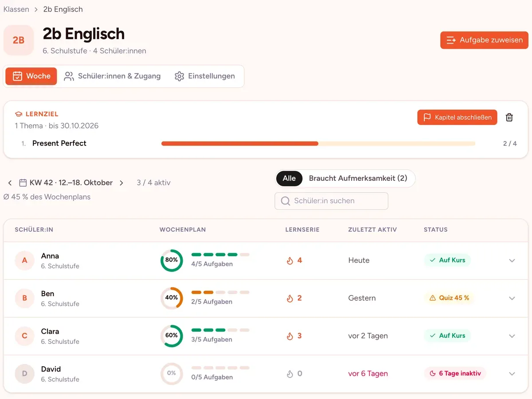Click the Schüler:in column header
This screenshot has height=399, width=532.
tap(34, 230)
